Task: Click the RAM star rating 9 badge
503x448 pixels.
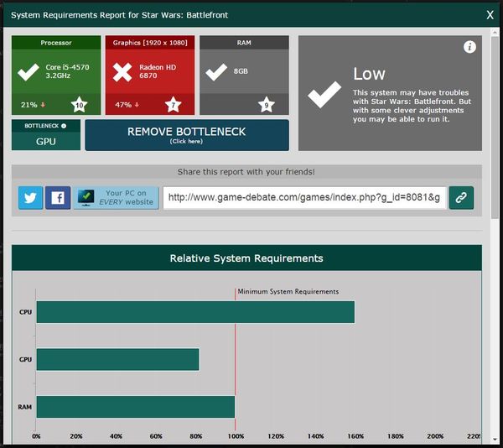Action: click(267, 105)
